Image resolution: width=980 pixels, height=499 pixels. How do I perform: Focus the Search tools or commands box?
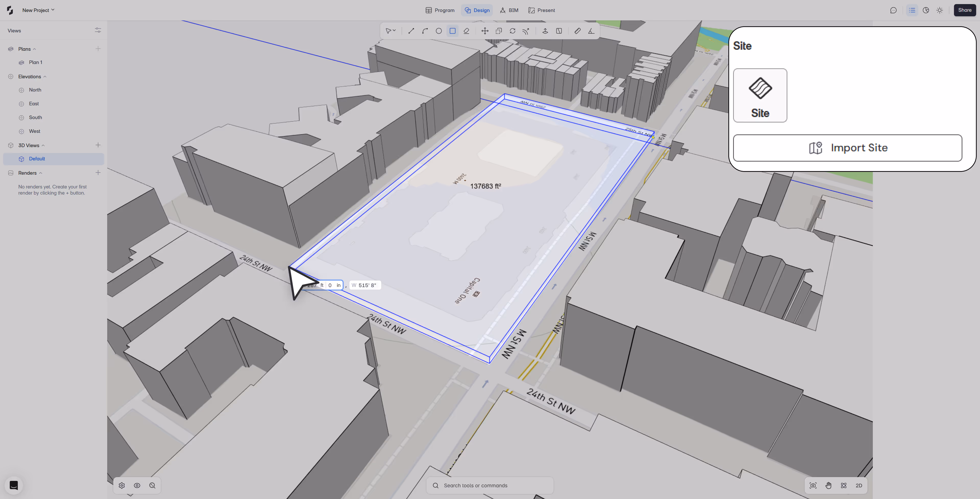[x=490, y=485]
